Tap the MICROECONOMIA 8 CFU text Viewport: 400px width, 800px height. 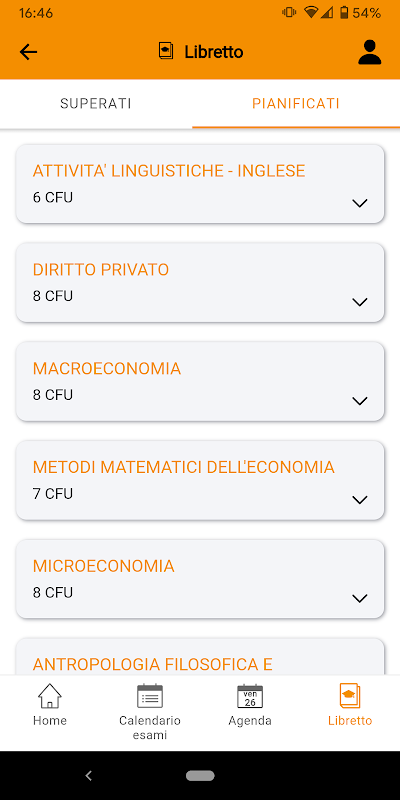click(x=53, y=593)
